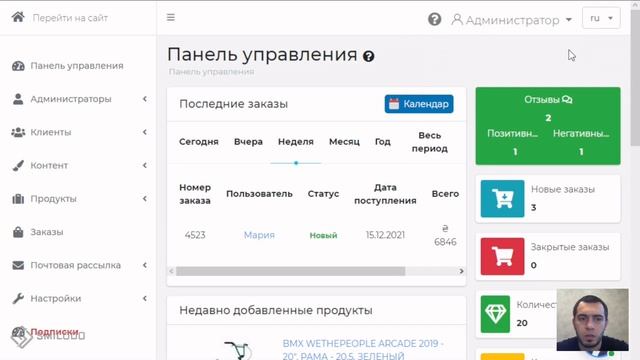Expand the Контент sidebar chevron
This screenshot has height=360, width=640.
(145, 165)
